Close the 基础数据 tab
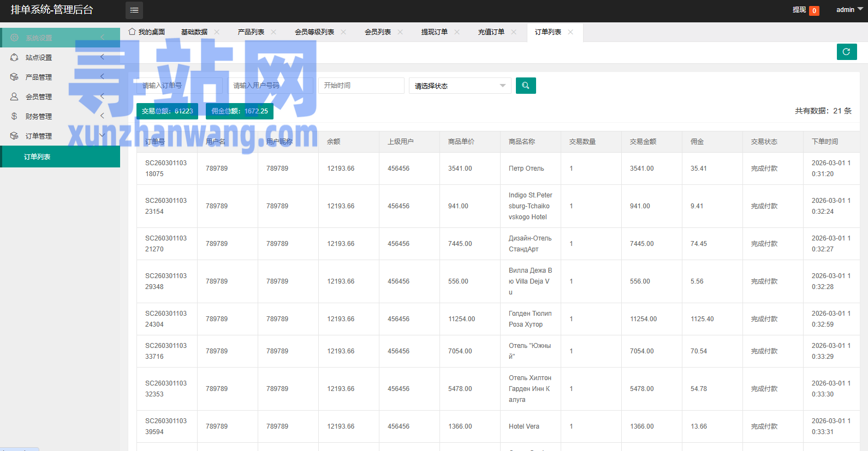Screen dimensions: 868x451 (x=217, y=32)
